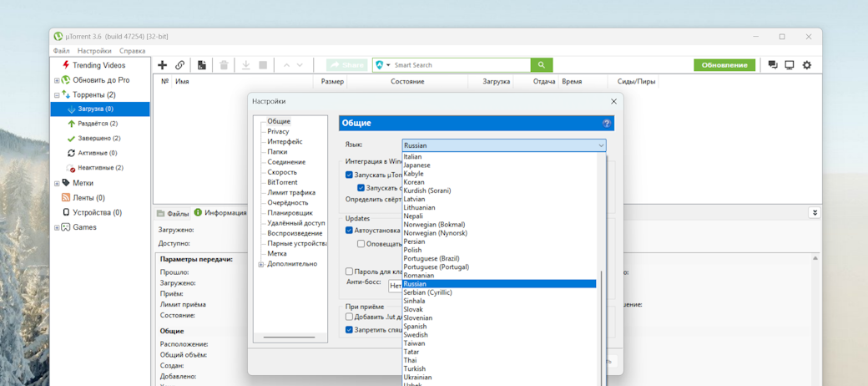Toggle the Запускать µTorrent checkbox
Viewport: 868px width, 386px height.
(349, 175)
